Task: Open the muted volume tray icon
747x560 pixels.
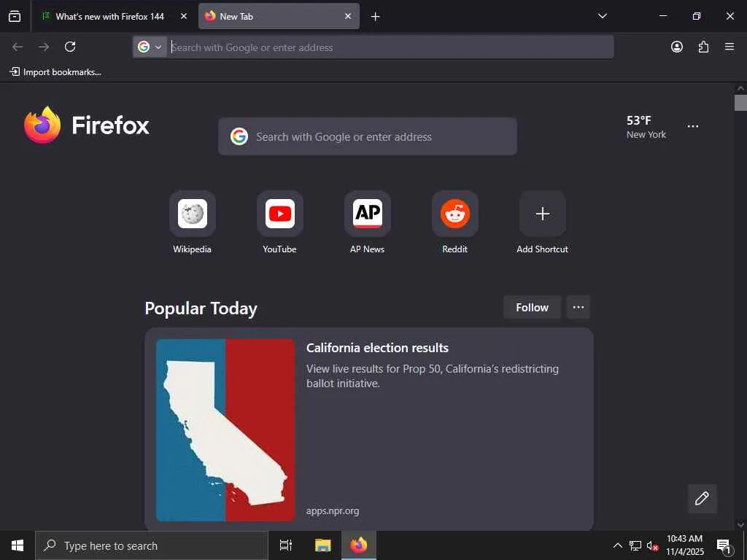Action: point(652,545)
